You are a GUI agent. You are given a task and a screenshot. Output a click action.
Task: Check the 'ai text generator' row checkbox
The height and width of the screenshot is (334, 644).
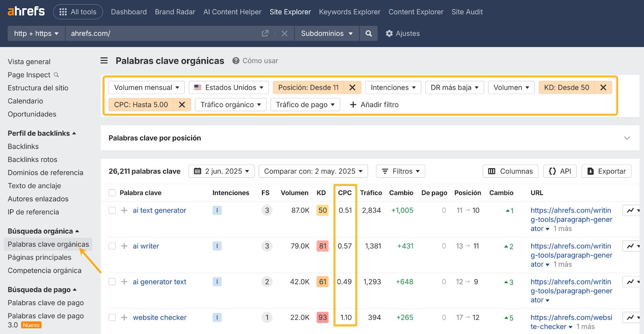(112, 210)
